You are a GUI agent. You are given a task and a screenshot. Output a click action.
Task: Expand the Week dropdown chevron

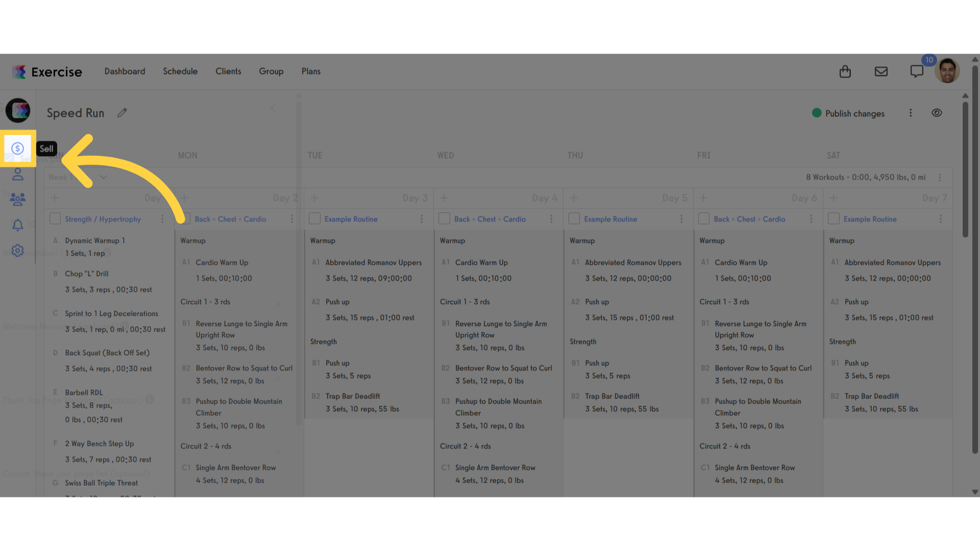104,177
